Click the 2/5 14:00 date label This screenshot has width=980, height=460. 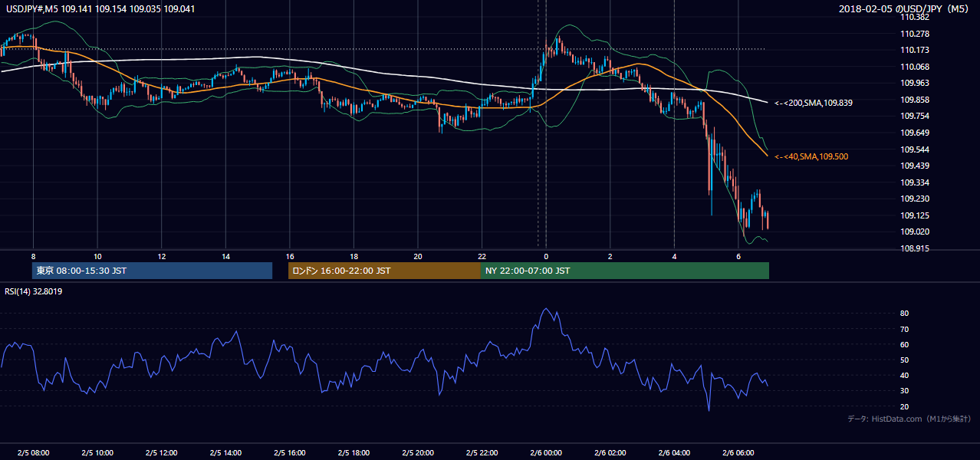(225, 452)
